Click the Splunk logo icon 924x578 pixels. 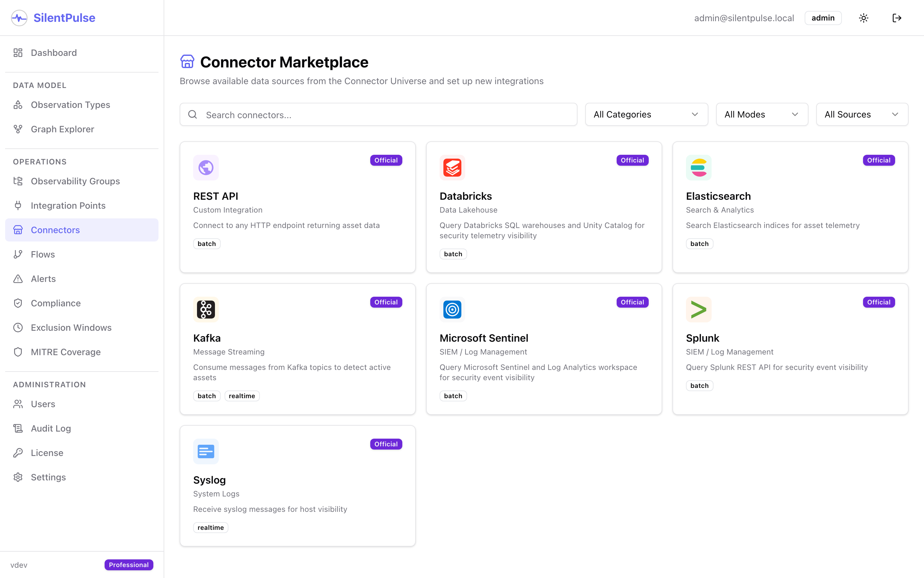(698, 309)
